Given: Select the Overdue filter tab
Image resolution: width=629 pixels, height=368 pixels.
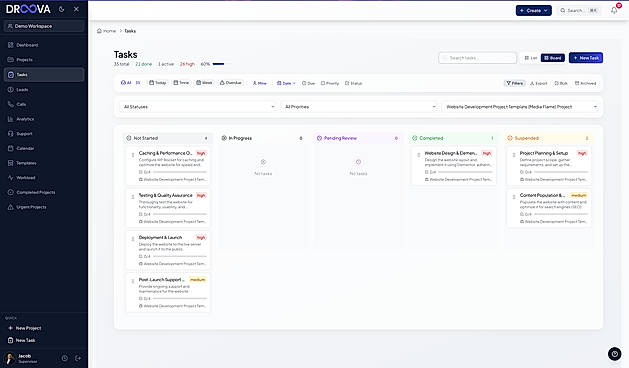Looking at the screenshot, I should 231,83.
